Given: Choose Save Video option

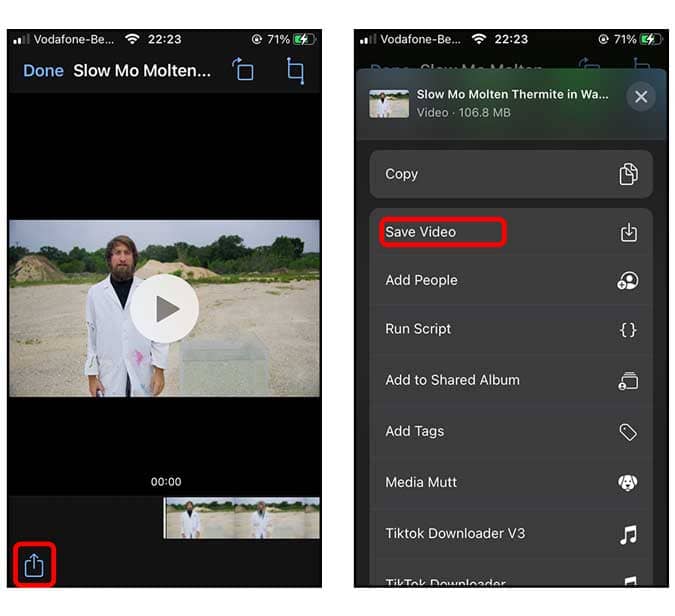Looking at the screenshot, I should tap(511, 232).
